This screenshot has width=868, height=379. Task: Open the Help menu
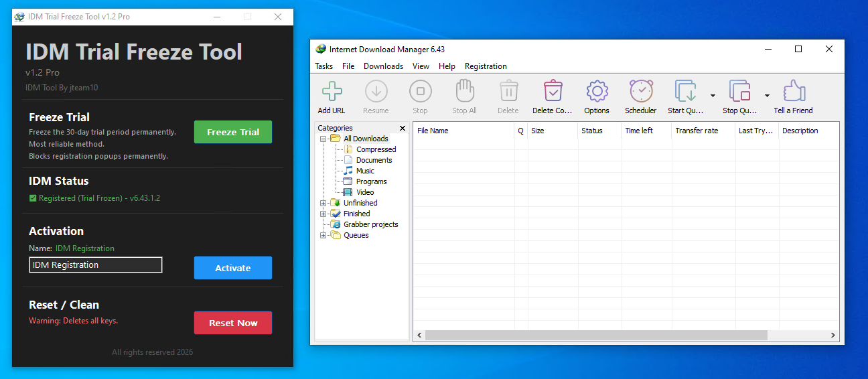click(x=447, y=66)
